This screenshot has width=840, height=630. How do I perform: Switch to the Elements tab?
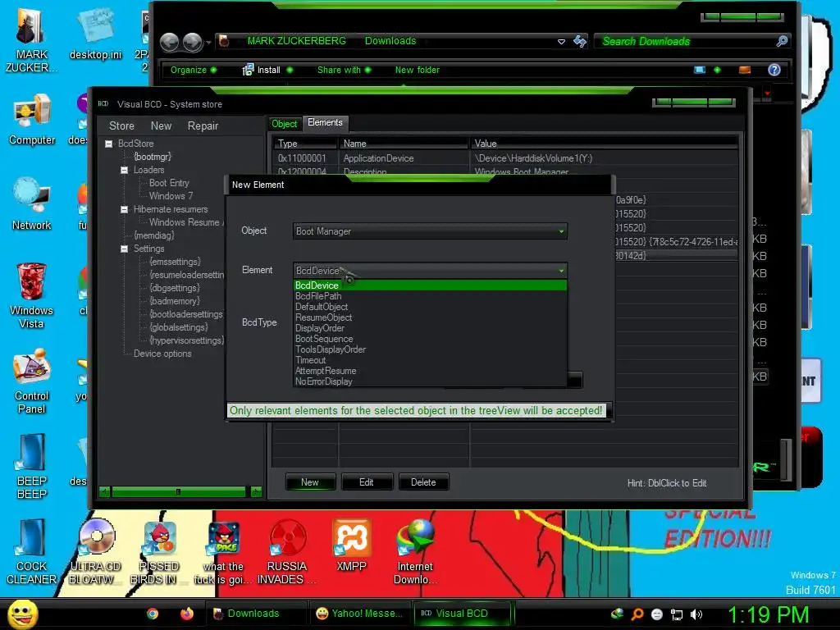(325, 123)
